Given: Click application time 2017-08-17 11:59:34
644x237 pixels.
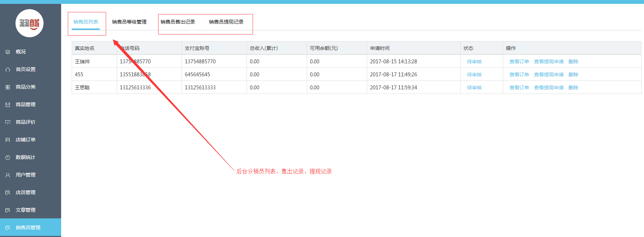Looking at the screenshot, I should pos(393,88).
